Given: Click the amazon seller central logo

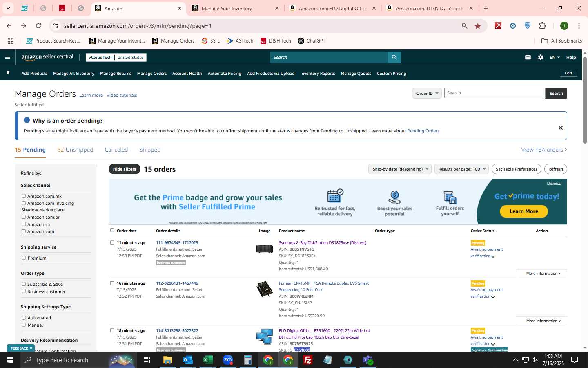Looking at the screenshot, I should (x=47, y=57).
